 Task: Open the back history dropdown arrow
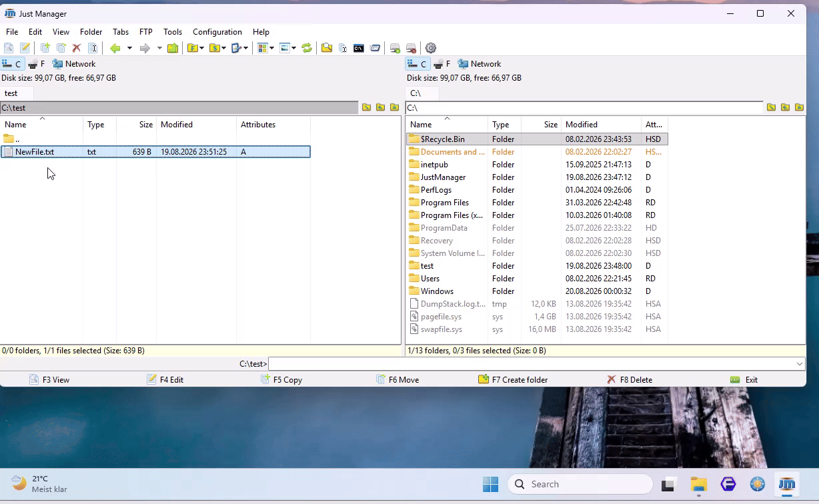[x=129, y=48]
